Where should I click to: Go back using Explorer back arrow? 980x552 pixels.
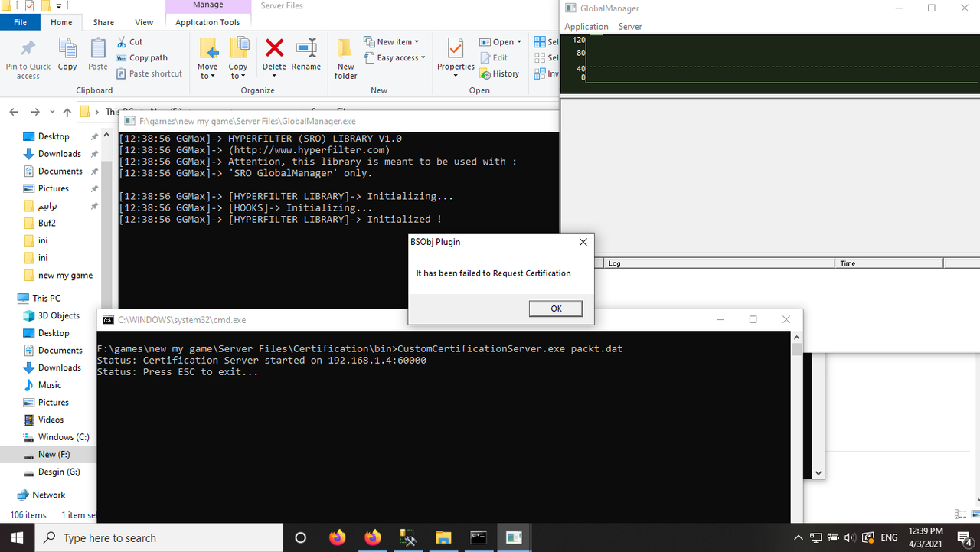(x=14, y=112)
